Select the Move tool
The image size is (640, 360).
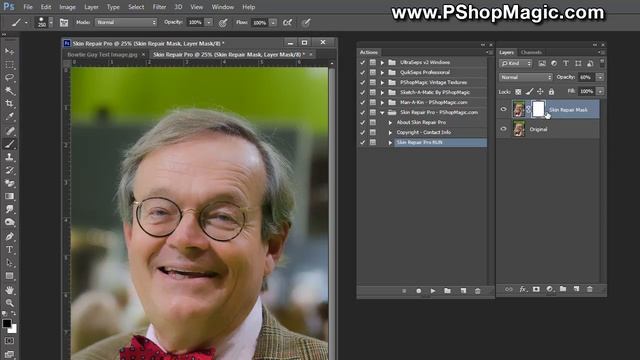click(x=9, y=52)
